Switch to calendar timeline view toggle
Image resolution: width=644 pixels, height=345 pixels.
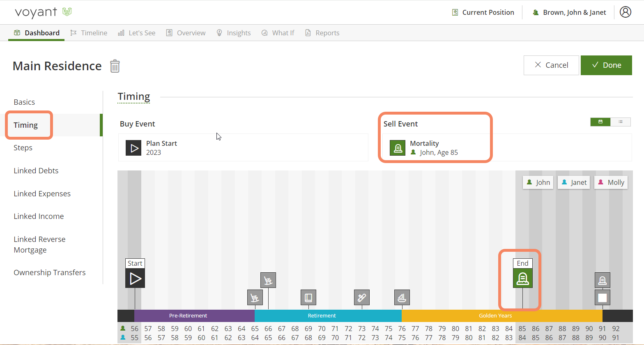600,122
